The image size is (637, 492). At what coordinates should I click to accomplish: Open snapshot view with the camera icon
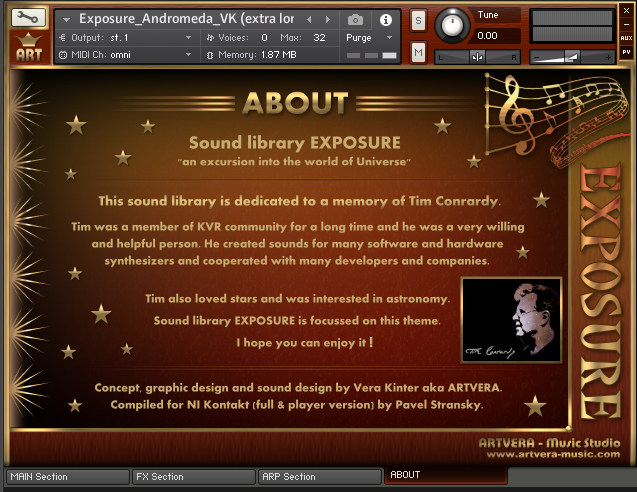[355, 20]
